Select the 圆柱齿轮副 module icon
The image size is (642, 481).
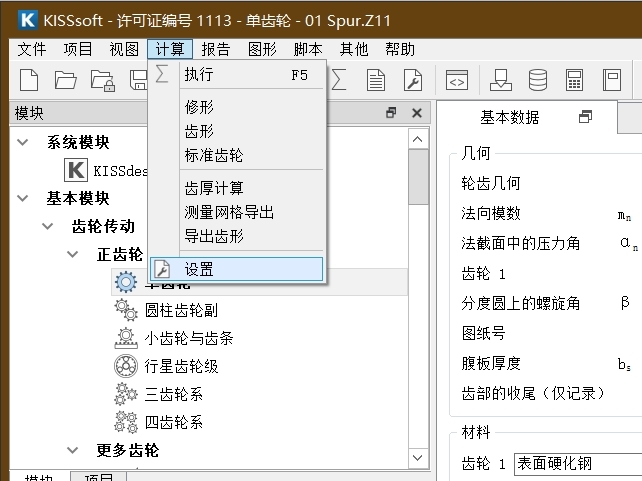pos(126,310)
